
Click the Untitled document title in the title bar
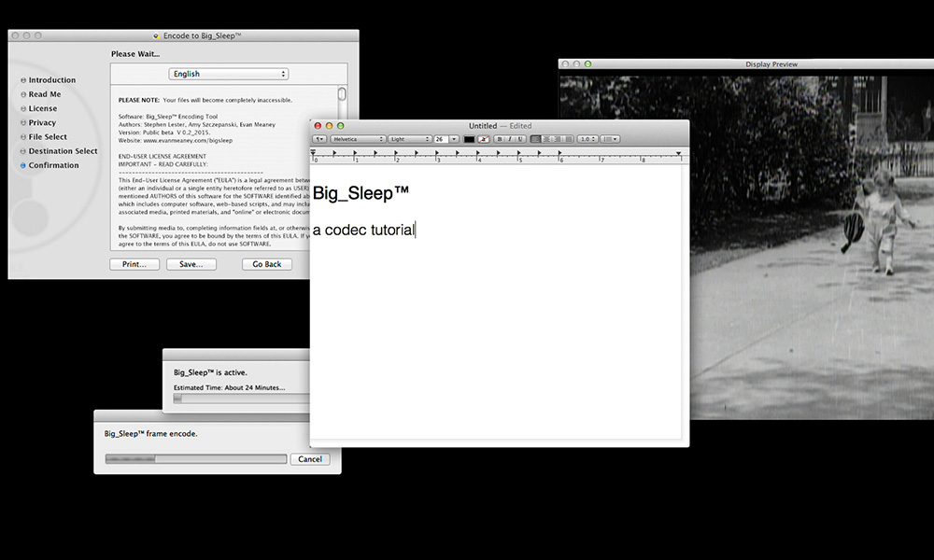(483, 126)
